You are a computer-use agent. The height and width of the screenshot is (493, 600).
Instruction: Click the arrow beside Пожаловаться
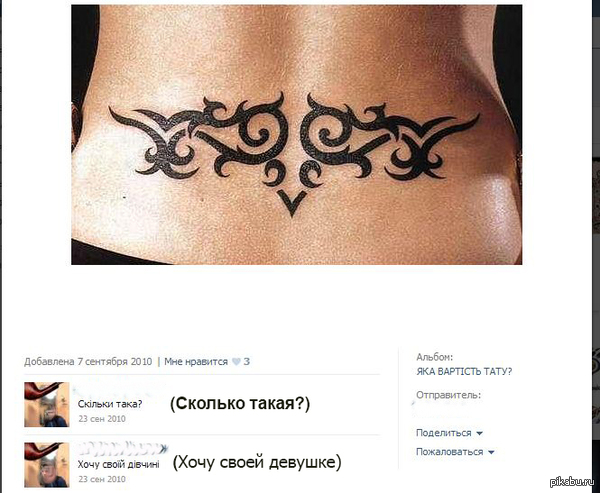point(491,452)
